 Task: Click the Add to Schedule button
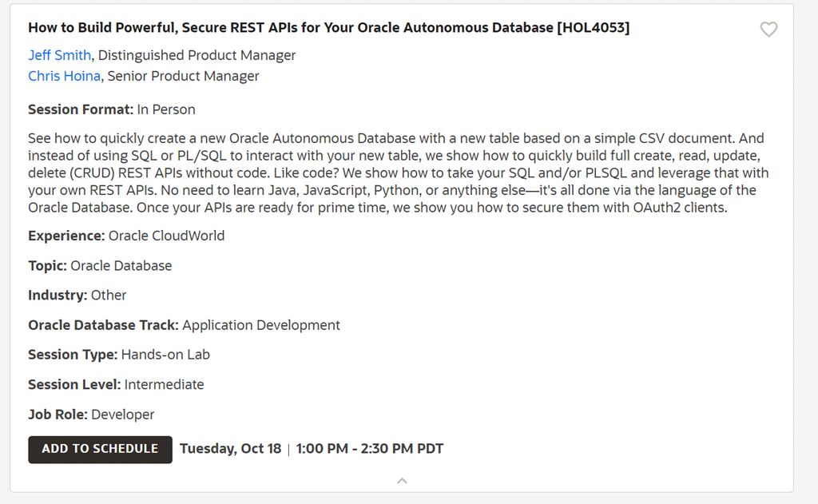tap(100, 449)
